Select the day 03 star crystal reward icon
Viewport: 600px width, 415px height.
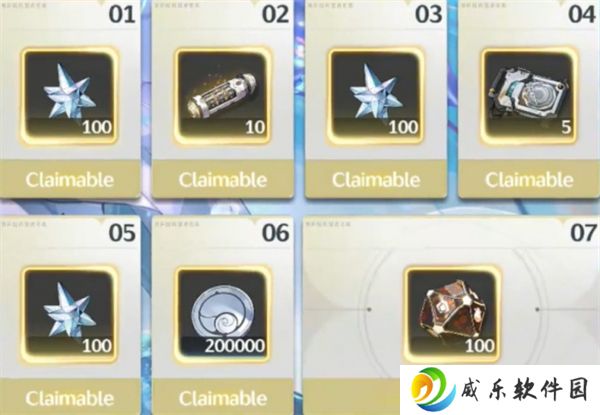click(376, 96)
